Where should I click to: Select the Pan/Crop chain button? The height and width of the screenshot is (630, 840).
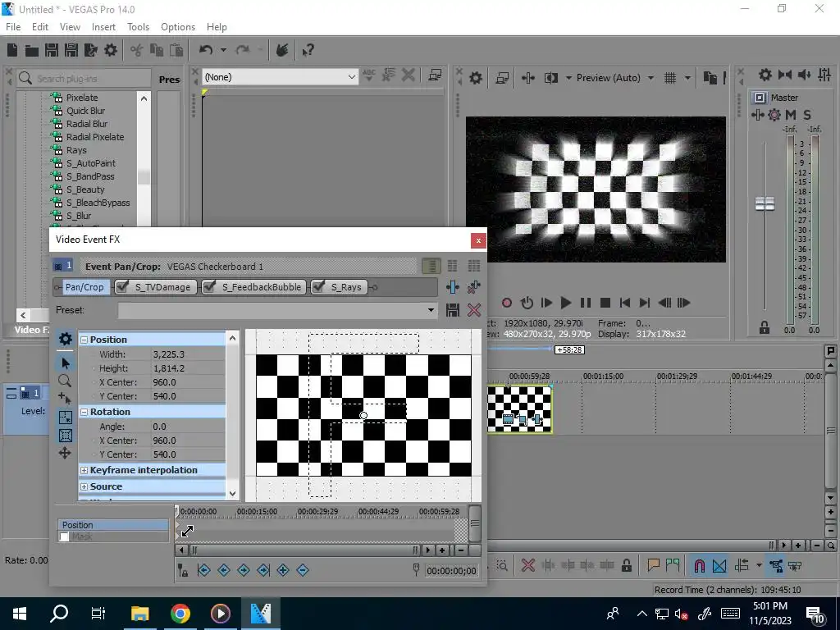84,287
